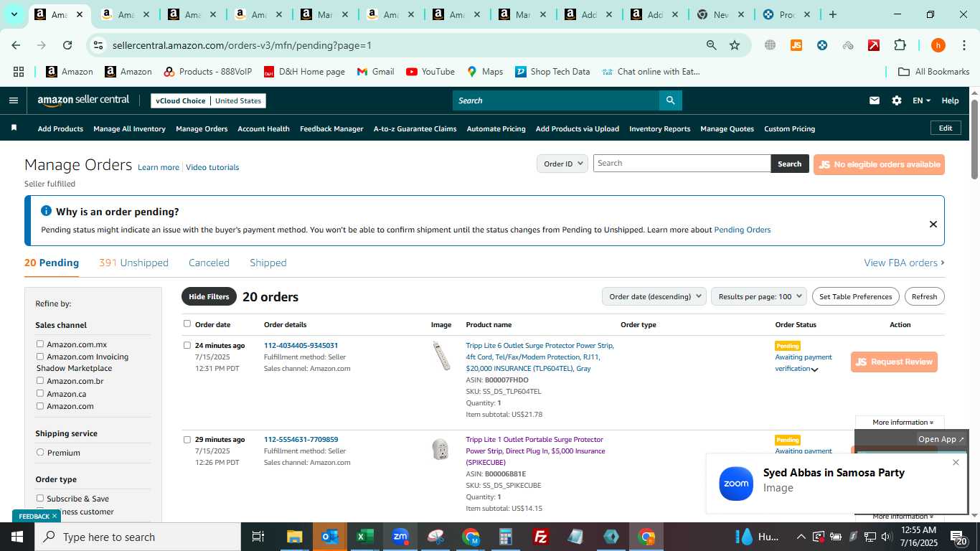This screenshot has height=551, width=980.
Task: Open the Order ID search type dropdown
Action: point(562,164)
